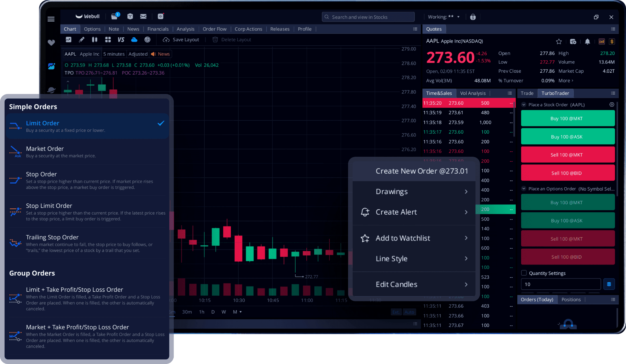Open the planet sidebar icon
Image resolution: width=626 pixels, height=364 pixels.
coord(51,90)
